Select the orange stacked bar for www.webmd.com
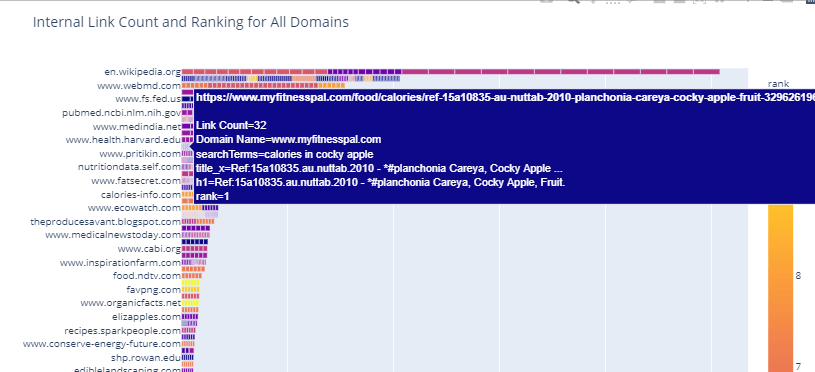This screenshot has width=815, height=372. pos(263,85)
